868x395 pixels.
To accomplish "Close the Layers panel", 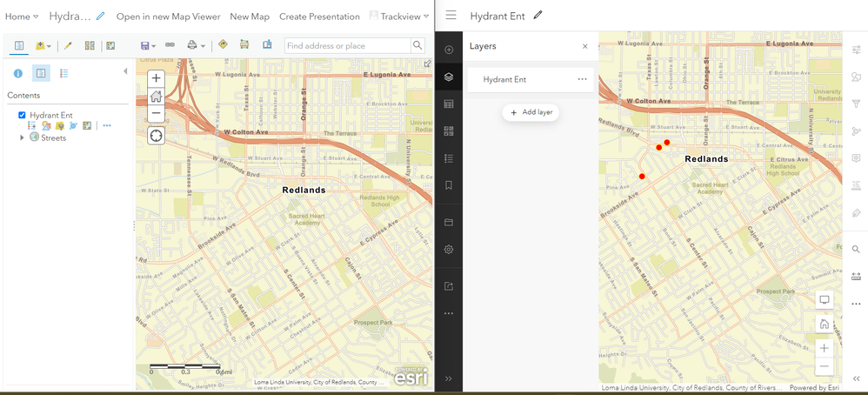I will [x=585, y=46].
